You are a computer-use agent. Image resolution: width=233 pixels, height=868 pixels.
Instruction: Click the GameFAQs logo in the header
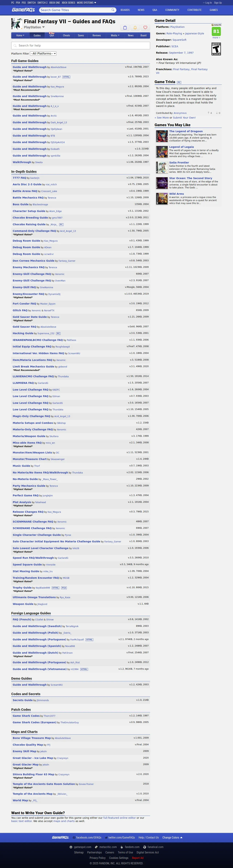coord(23,10)
